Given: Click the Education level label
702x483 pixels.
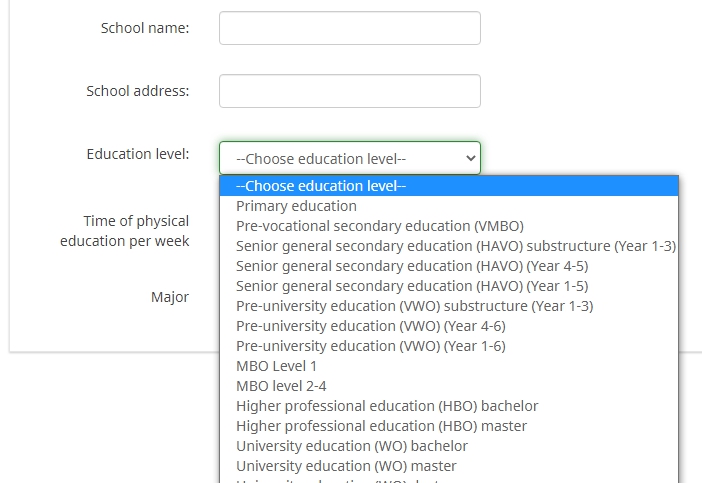Looking at the screenshot, I should [x=138, y=154].
